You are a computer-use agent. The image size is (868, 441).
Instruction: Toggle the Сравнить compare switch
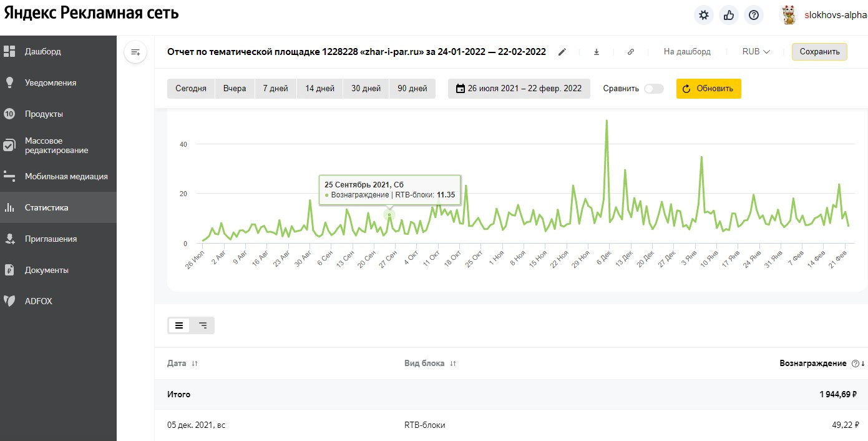click(653, 89)
